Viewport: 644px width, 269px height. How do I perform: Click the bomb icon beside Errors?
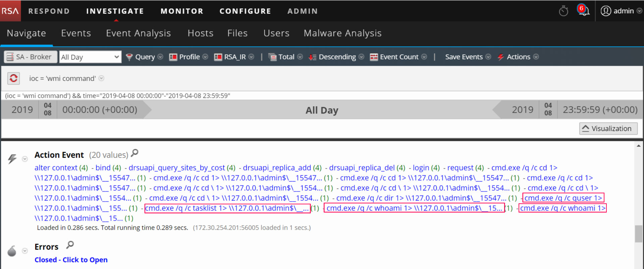(x=12, y=251)
